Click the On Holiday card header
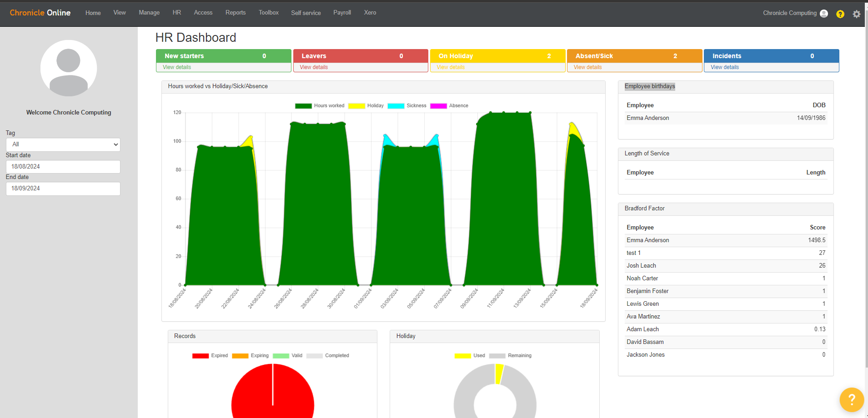 (x=498, y=56)
